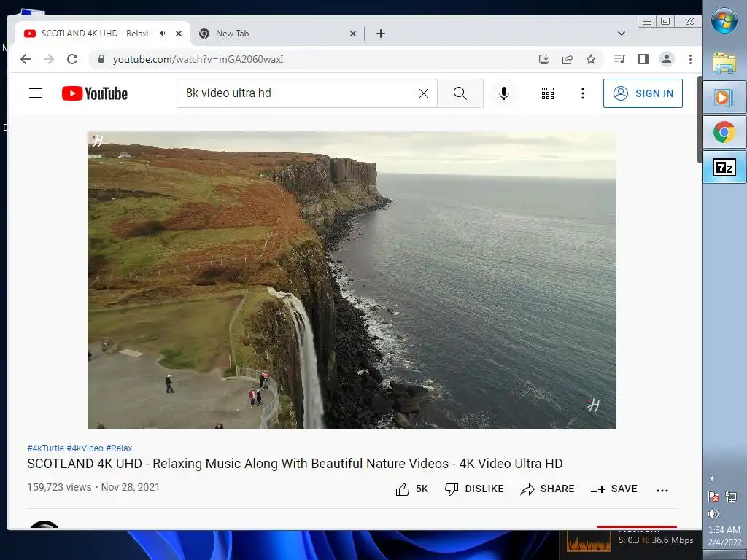Click the video player to pause

pyautogui.click(x=352, y=280)
